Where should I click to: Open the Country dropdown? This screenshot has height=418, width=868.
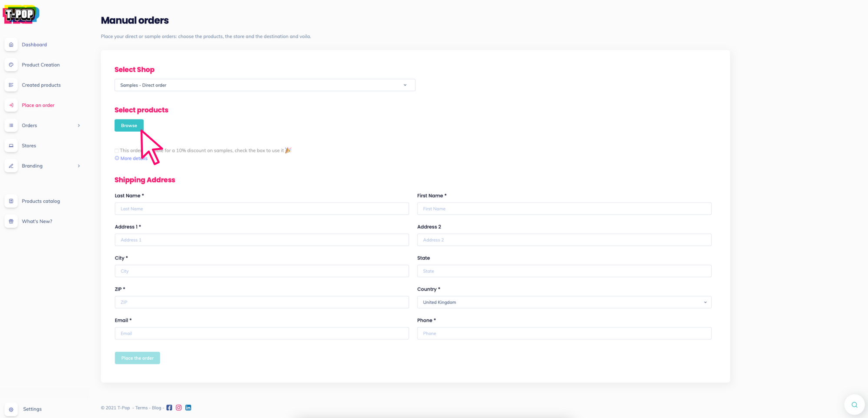pos(564,302)
